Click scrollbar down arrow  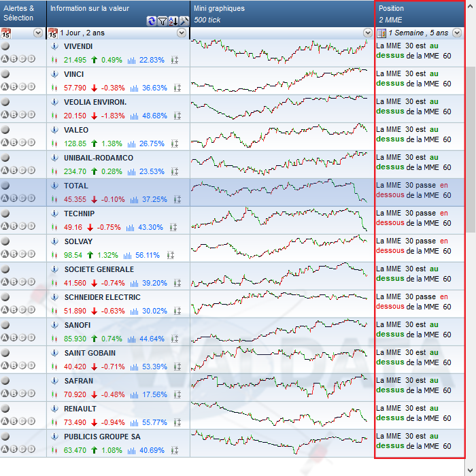coord(471,471)
